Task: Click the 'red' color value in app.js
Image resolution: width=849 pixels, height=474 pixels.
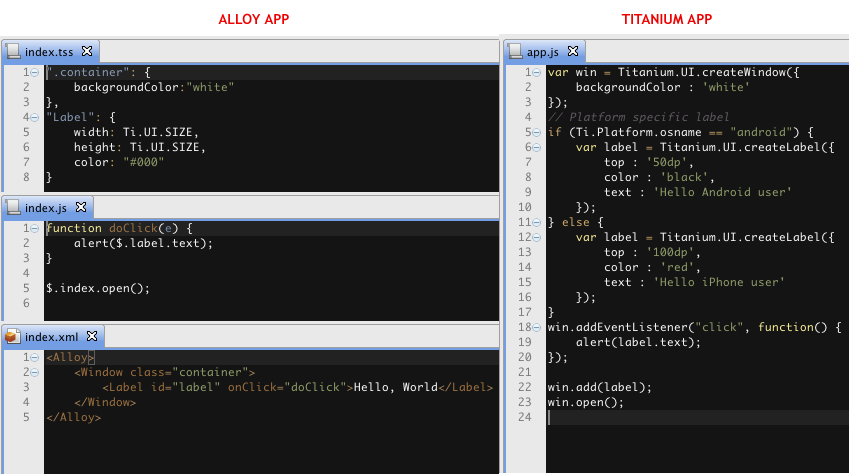Action: (x=677, y=268)
